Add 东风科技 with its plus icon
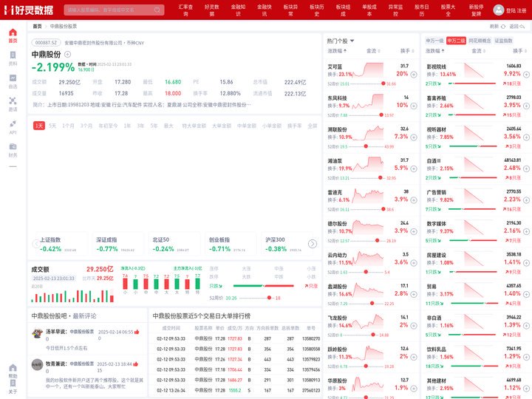 [x=414, y=106]
